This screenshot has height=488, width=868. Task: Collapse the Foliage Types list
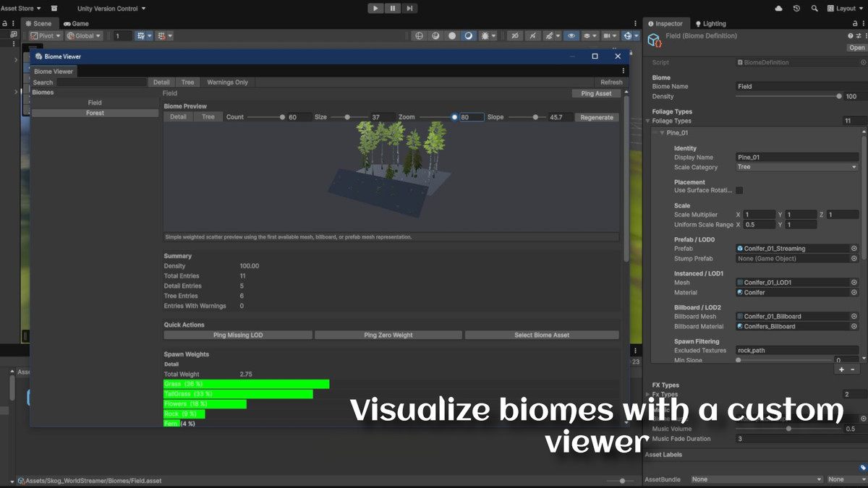tap(648, 121)
